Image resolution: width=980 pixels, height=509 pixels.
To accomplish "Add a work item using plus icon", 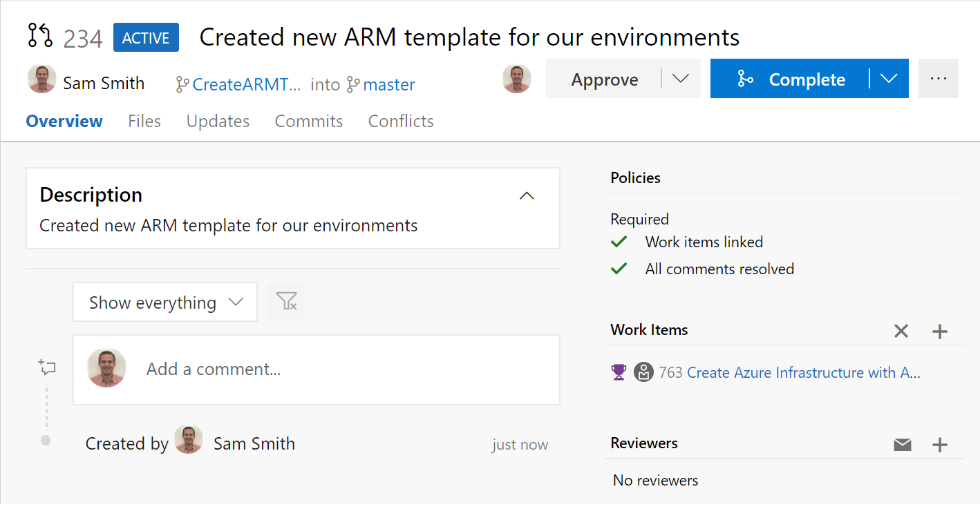I will click(x=939, y=332).
